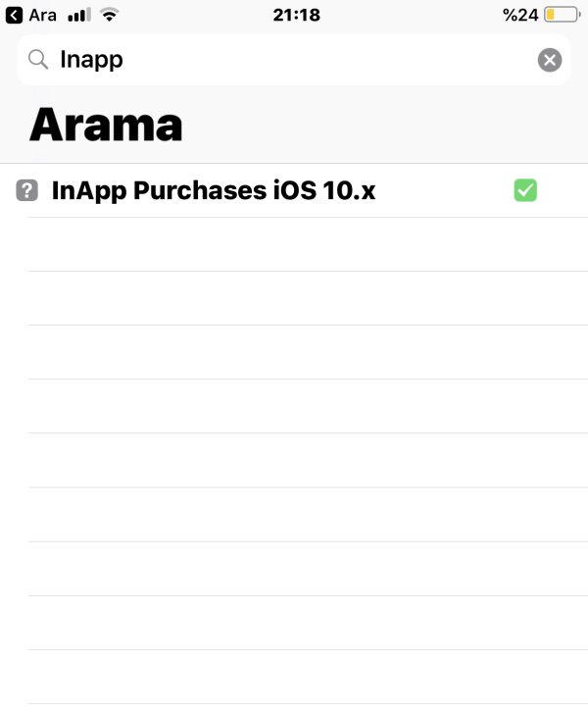Tap first empty row below InApp Purchases

click(x=294, y=244)
